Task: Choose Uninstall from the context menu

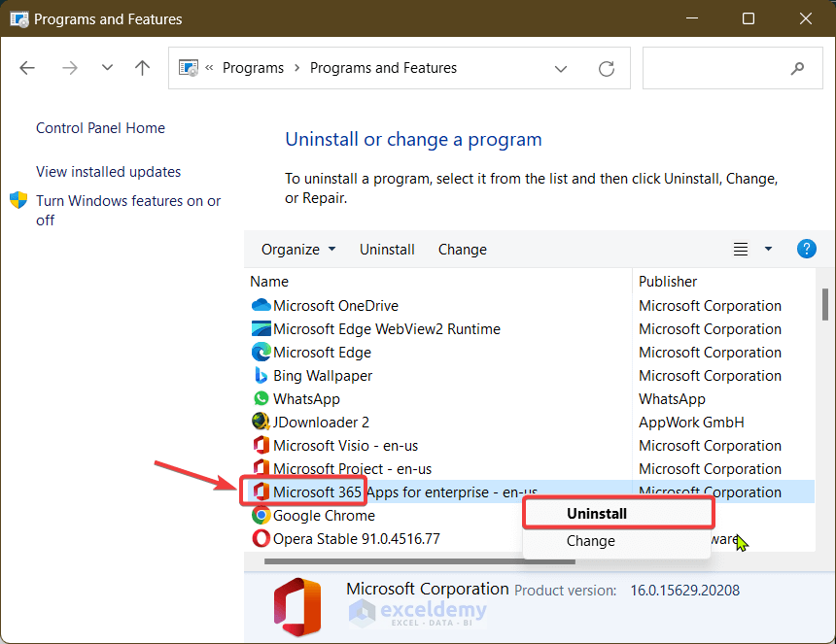Action: point(597,513)
